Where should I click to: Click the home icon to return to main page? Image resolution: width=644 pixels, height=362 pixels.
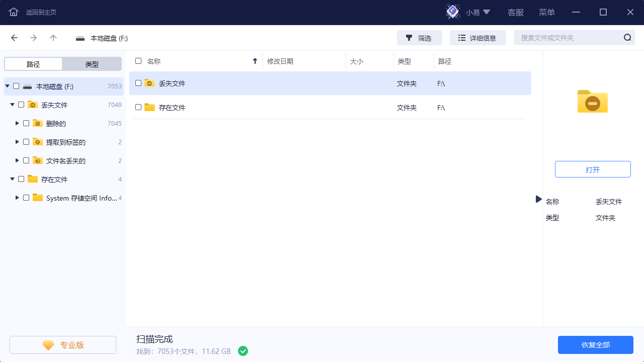point(13,12)
